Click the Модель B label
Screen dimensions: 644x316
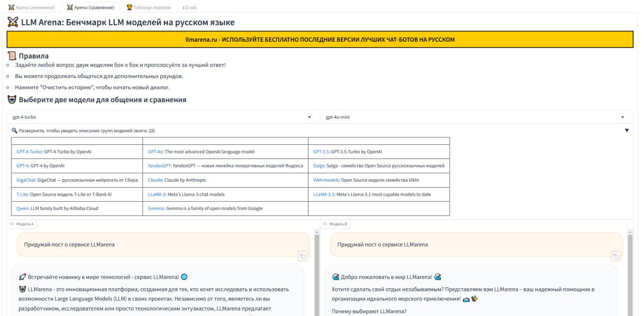tap(335, 224)
